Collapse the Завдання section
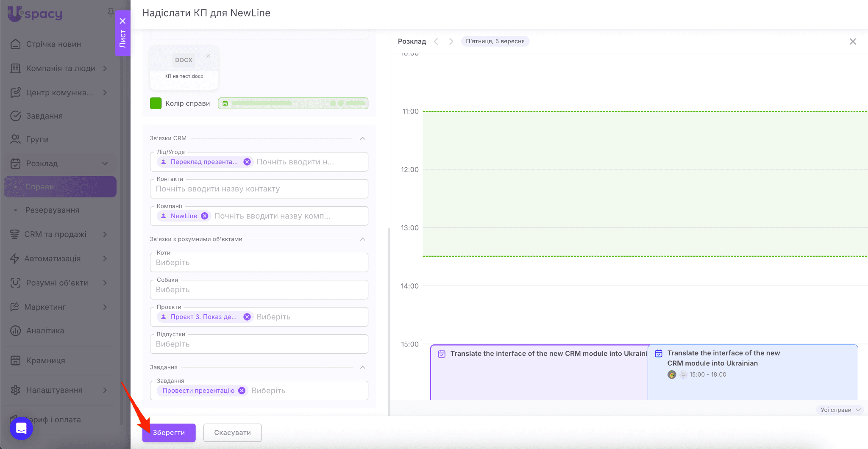The width and height of the screenshot is (868, 449). pyautogui.click(x=362, y=367)
